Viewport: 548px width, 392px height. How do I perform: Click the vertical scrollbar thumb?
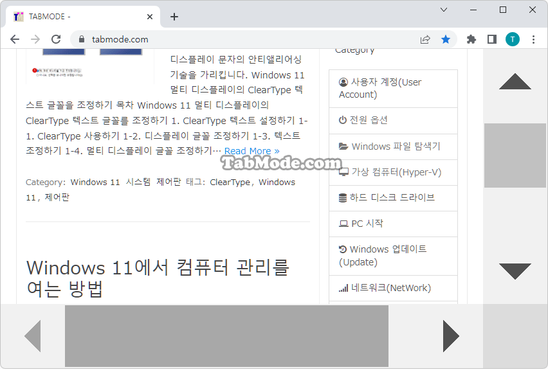515,156
